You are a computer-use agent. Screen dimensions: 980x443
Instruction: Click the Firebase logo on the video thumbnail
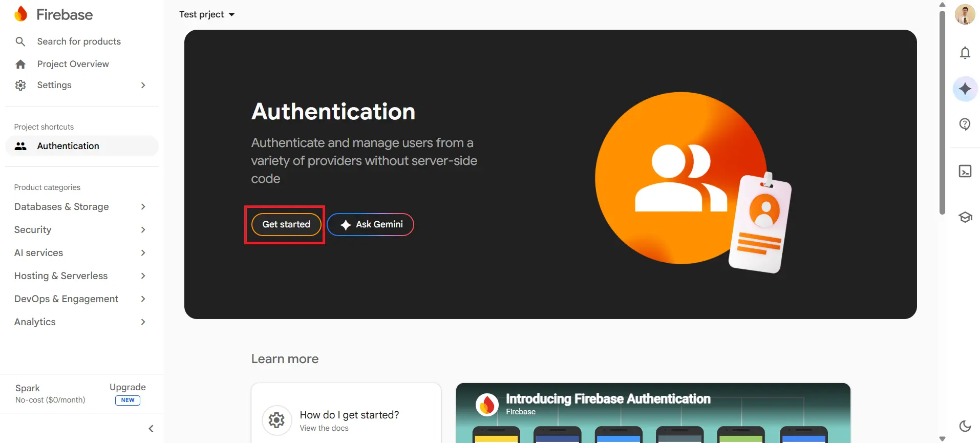(487, 405)
